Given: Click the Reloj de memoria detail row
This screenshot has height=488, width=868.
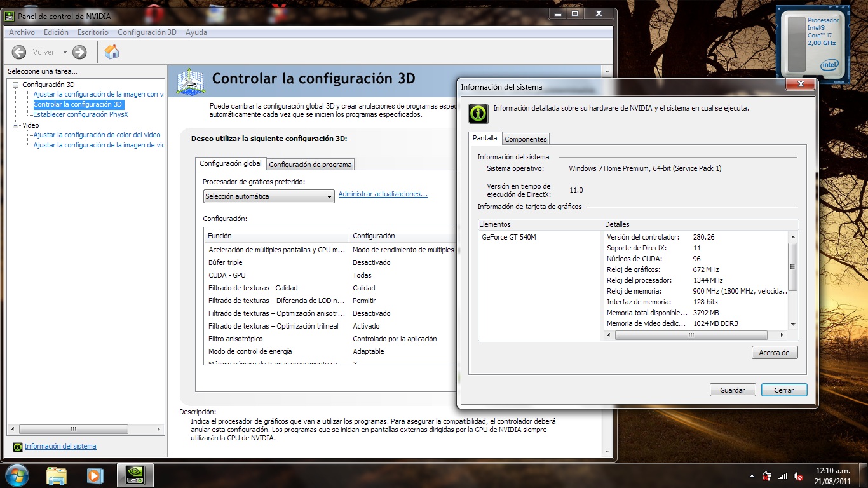Looking at the screenshot, I should [x=696, y=291].
